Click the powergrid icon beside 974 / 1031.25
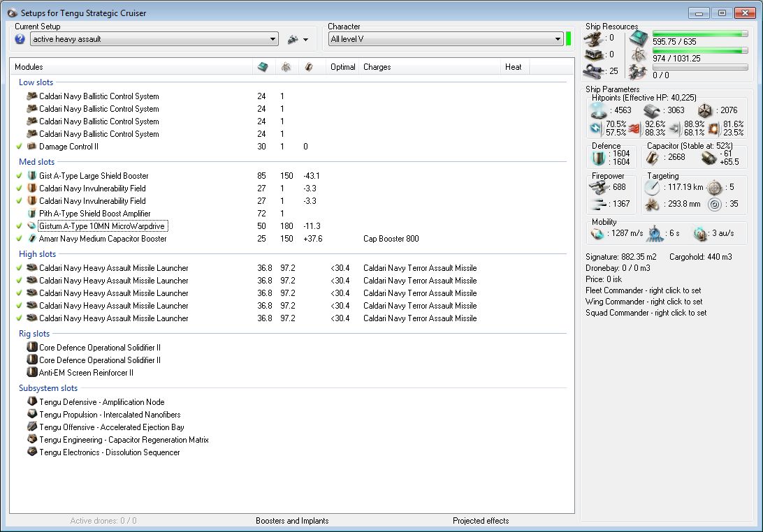Viewport: 763px width, 532px height. click(x=639, y=55)
